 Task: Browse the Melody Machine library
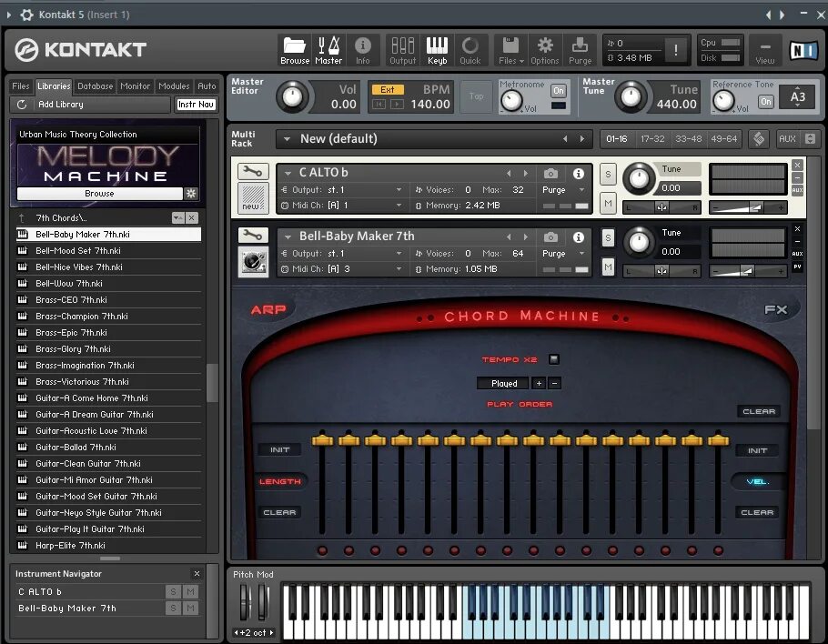[99, 194]
